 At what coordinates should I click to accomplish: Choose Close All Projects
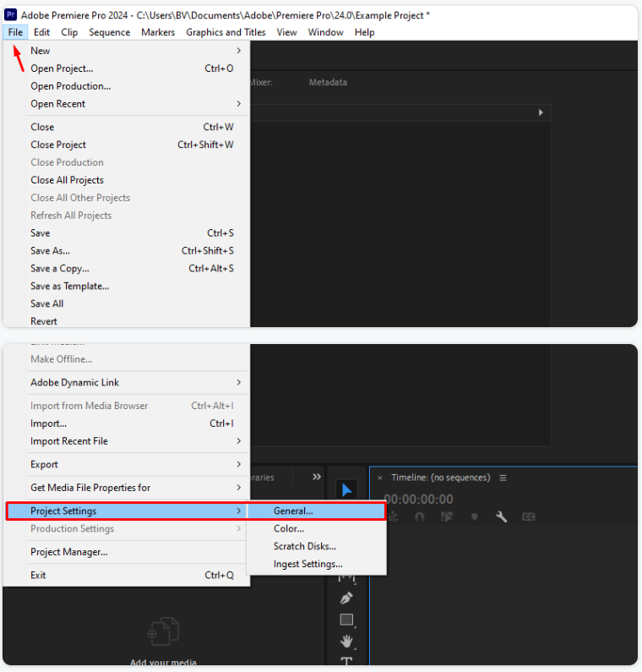(x=127, y=180)
